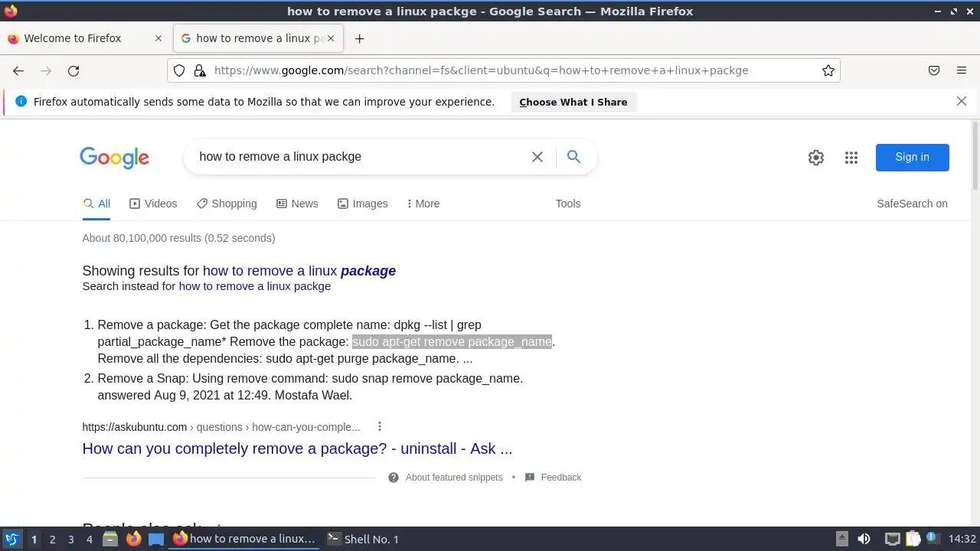Click the About 80,100,000 results text

pos(178,238)
